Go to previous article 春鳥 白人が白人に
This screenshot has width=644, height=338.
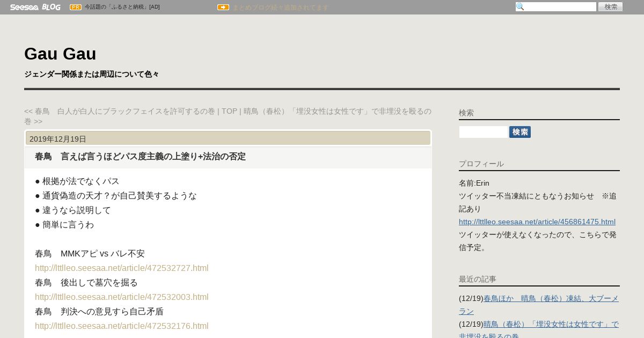tap(120, 111)
